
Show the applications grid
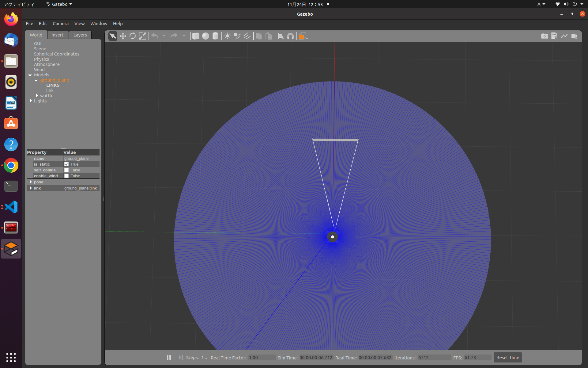(11, 357)
